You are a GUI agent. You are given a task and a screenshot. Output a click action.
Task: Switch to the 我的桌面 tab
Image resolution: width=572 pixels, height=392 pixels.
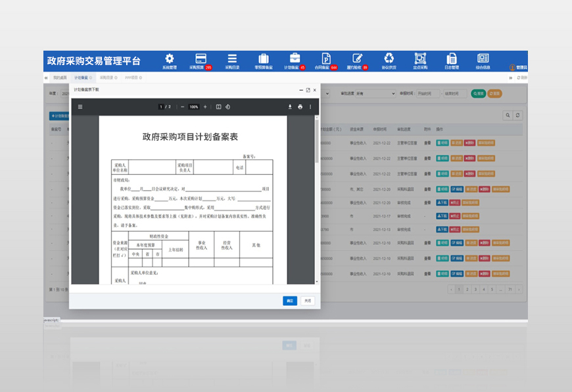click(x=60, y=78)
